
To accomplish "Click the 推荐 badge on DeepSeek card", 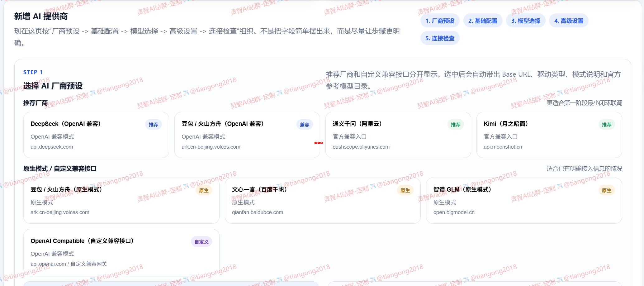I will [153, 125].
